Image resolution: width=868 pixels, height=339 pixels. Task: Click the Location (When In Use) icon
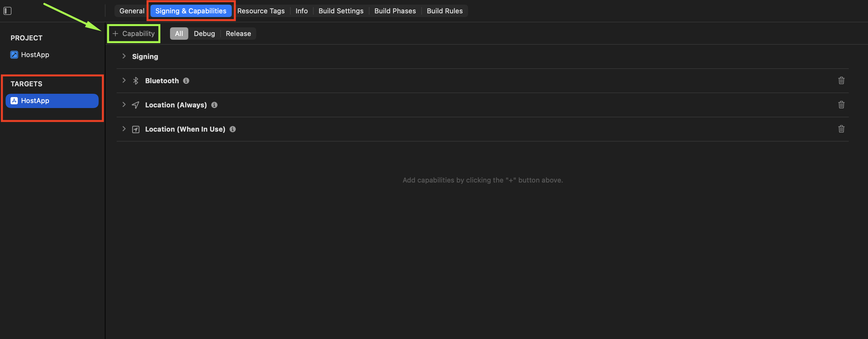(x=136, y=129)
